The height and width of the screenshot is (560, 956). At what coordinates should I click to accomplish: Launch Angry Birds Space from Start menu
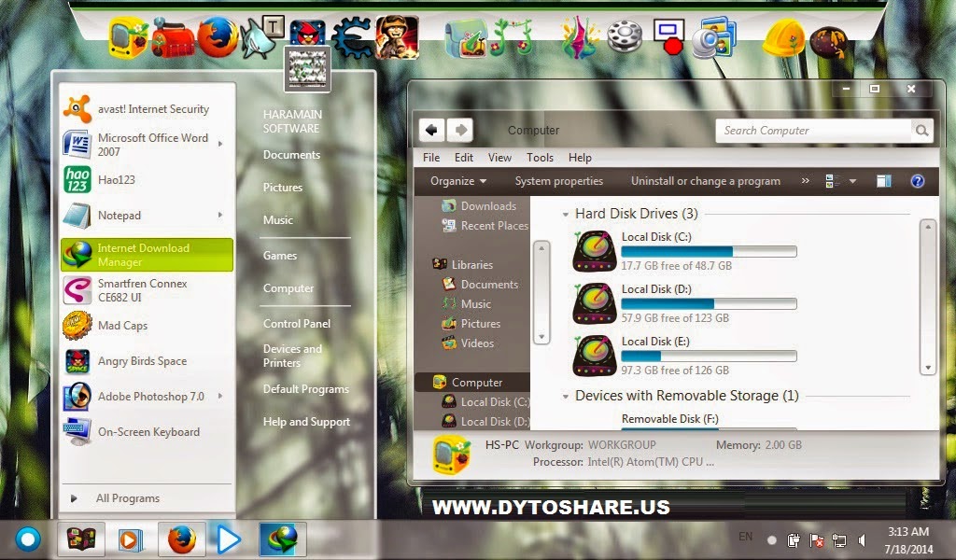147,361
